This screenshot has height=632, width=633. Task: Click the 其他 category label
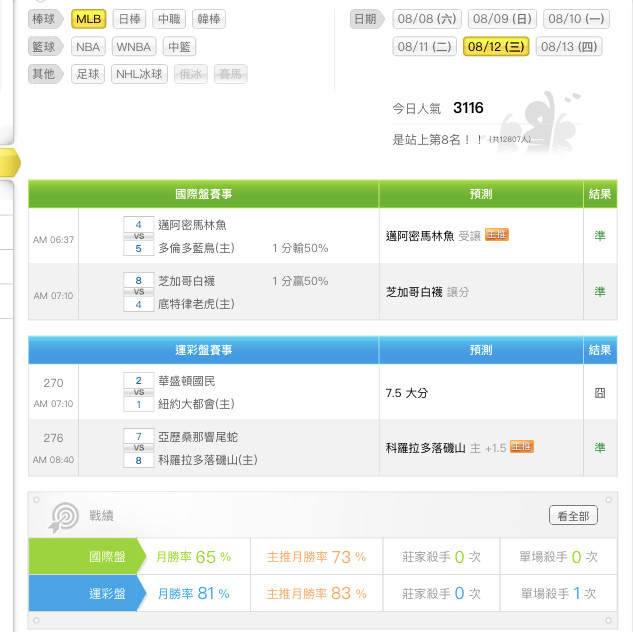coord(45,74)
